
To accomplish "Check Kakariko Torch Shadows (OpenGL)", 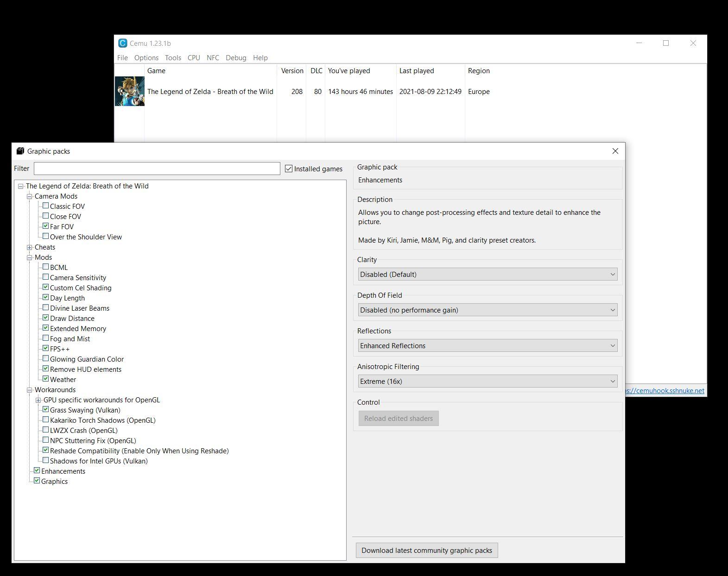I will coord(46,419).
